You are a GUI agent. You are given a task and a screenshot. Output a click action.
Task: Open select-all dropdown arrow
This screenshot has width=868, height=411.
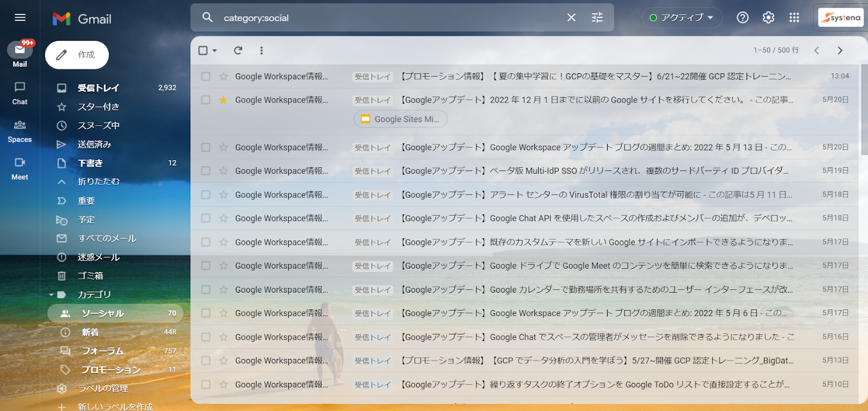pyautogui.click(x=215, y=50)
